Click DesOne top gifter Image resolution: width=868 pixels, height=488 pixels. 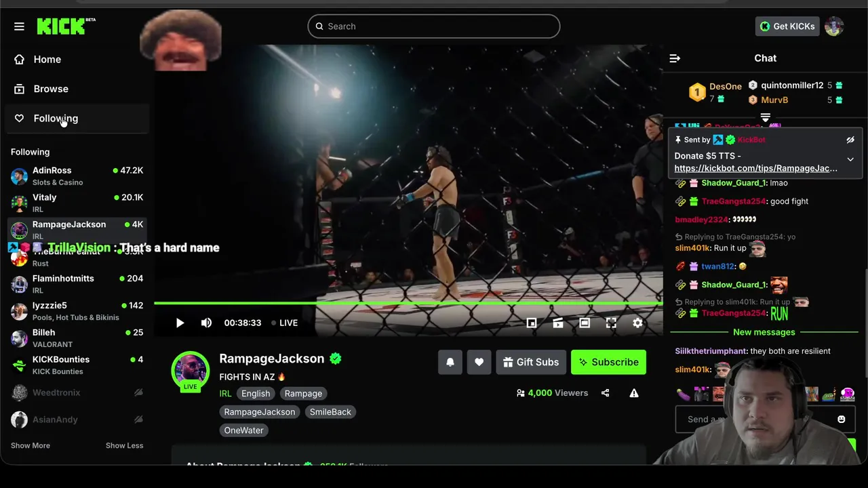[x=725, y=87]
